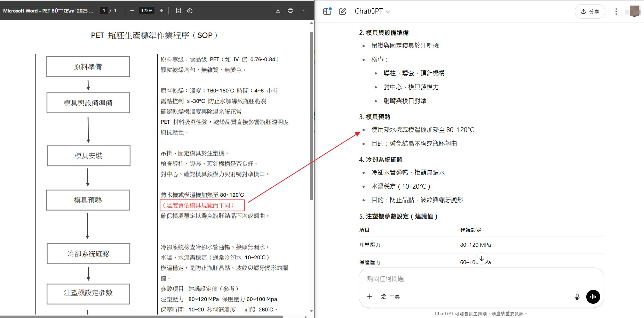Image resolution: width=644 pixels, height=318 pixels.
Task: Open PDF viewer more actions menu
Action: pyautogui.click(x=303, y=10)
